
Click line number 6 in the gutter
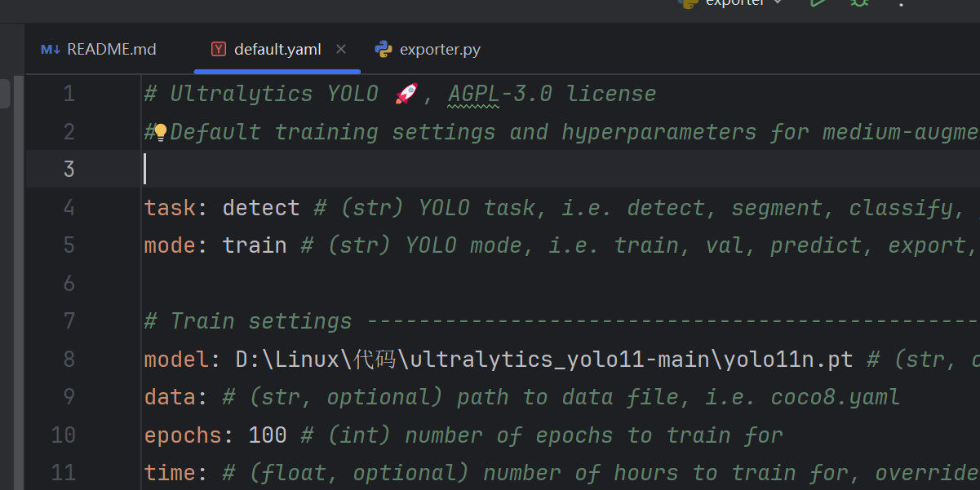point(69,283)
